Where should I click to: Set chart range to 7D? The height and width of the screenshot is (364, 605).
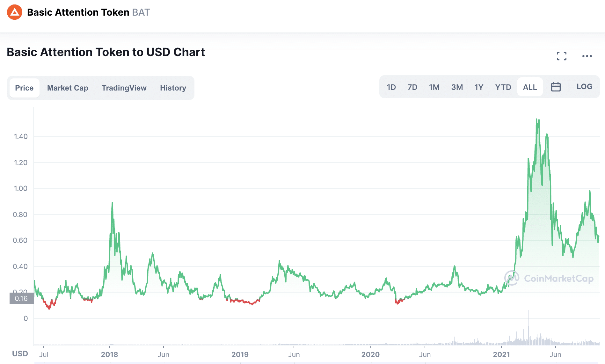tap(412, 87)
